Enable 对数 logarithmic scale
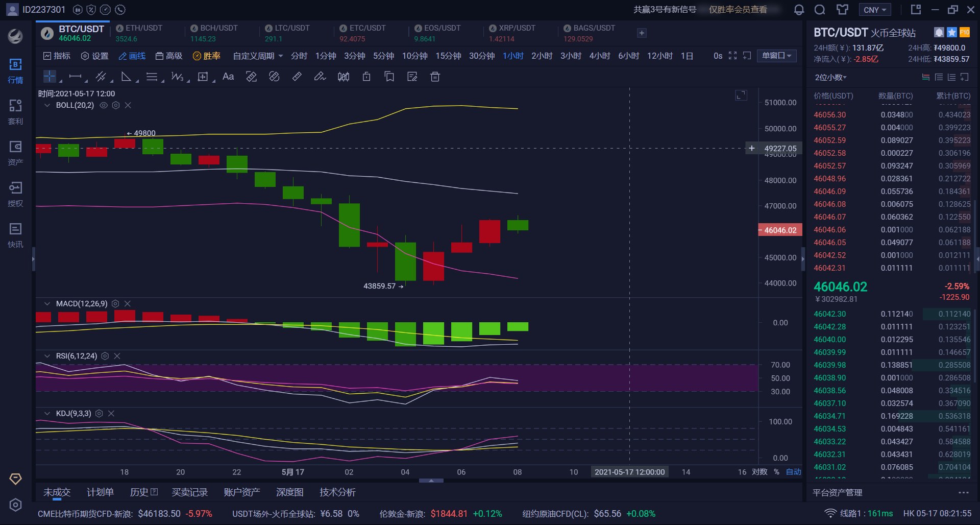Image resolution: width=980 pixels, height=525 pixels. [760, 472]
